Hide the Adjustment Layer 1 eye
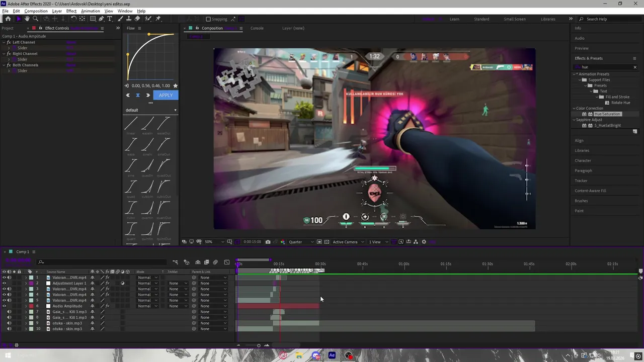This screenshot has height=362, width=644. 4,283
